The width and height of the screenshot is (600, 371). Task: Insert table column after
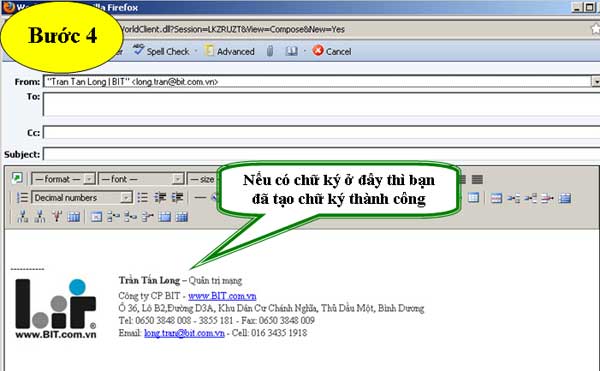(40, 217)
